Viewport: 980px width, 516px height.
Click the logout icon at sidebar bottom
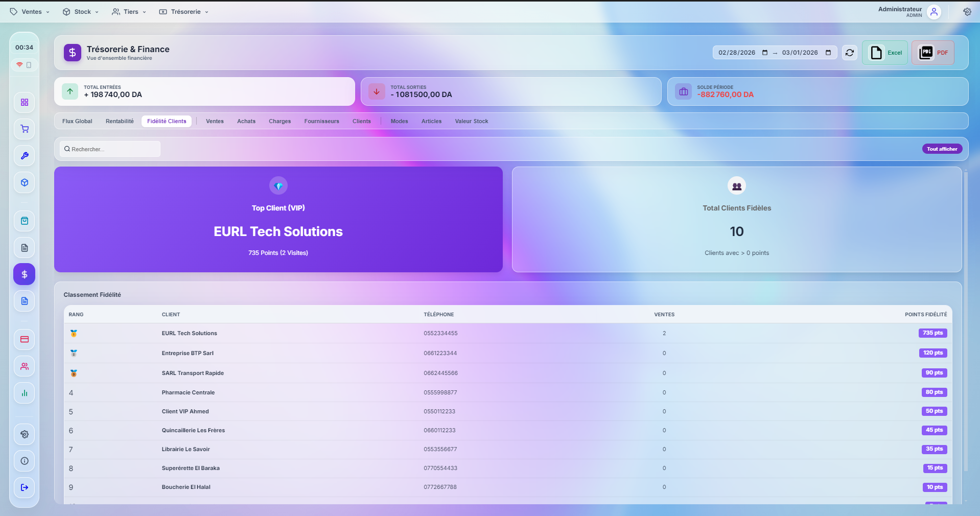coord(24,487)
